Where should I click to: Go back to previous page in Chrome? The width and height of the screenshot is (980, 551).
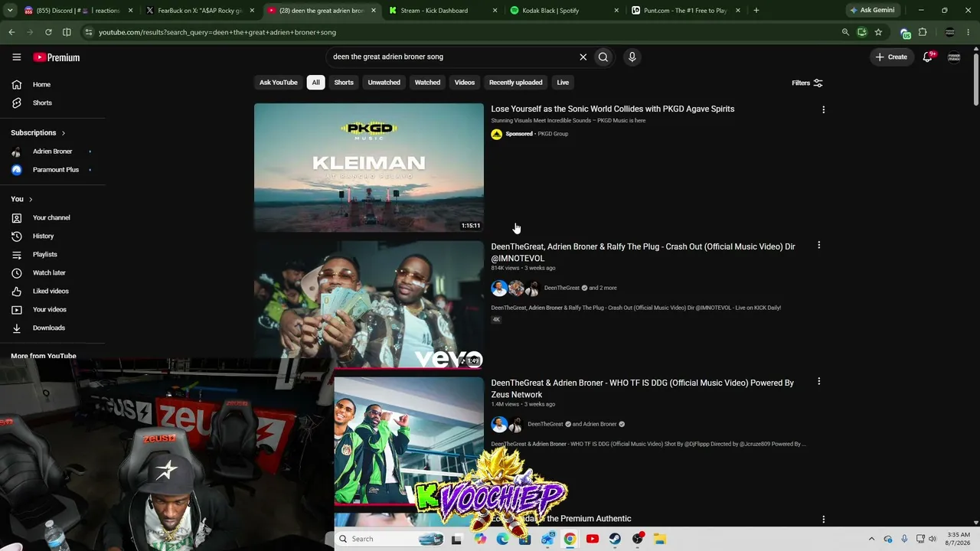point(11,32)
